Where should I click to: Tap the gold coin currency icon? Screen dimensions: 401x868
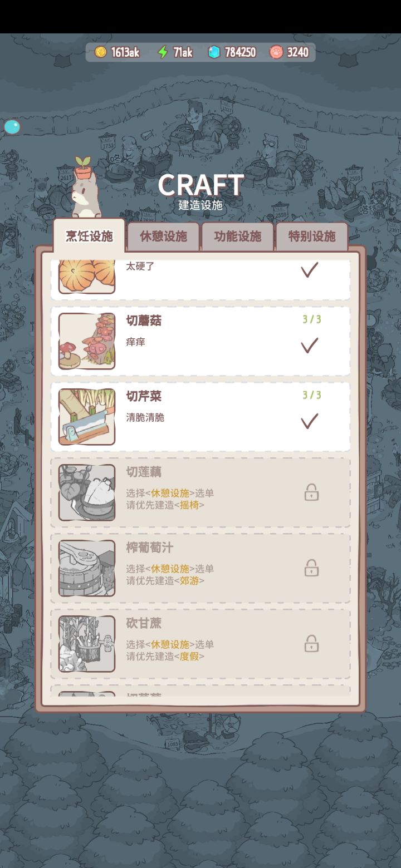click(101, 52)
